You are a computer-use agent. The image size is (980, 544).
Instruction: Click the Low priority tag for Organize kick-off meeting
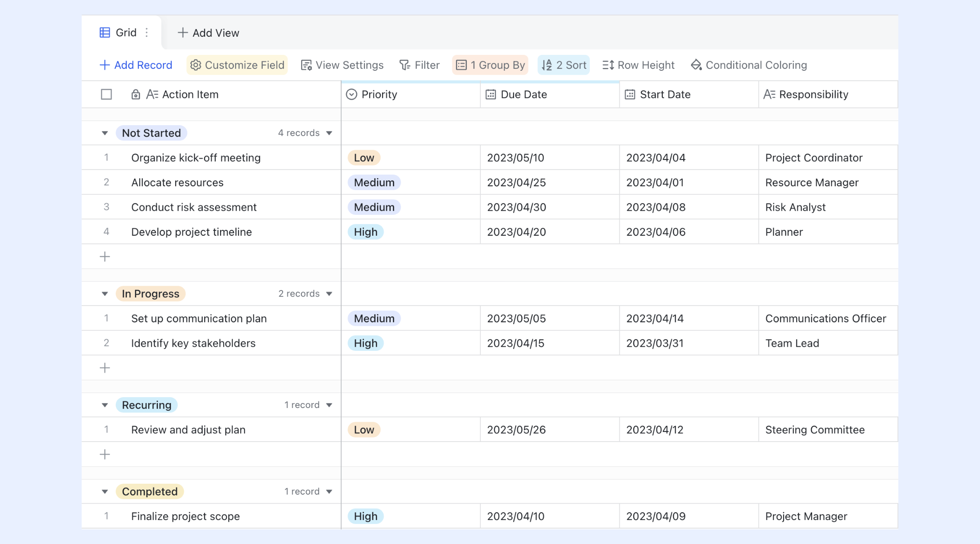(364, 158)
